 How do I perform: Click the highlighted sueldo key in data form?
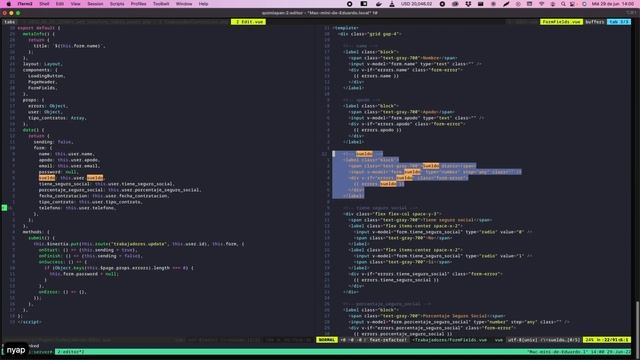point(47,178)
